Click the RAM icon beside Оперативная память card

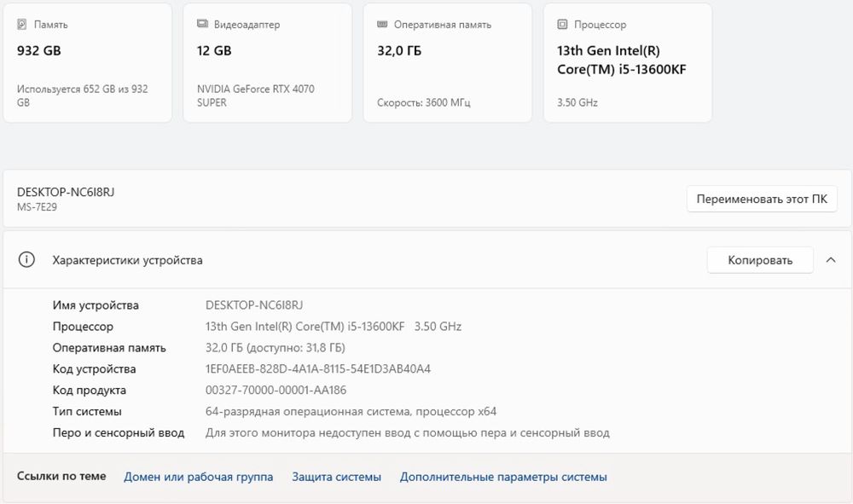point(382,24)
